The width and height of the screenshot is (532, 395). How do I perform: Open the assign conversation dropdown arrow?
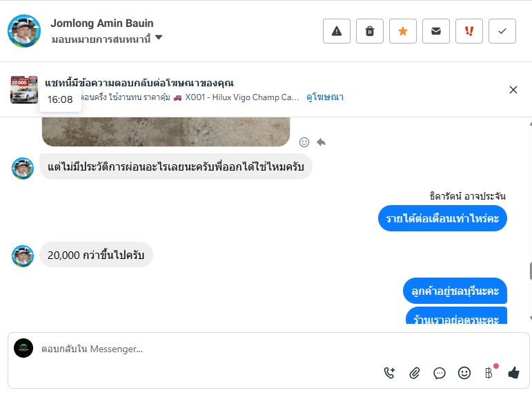coord(159,38)
